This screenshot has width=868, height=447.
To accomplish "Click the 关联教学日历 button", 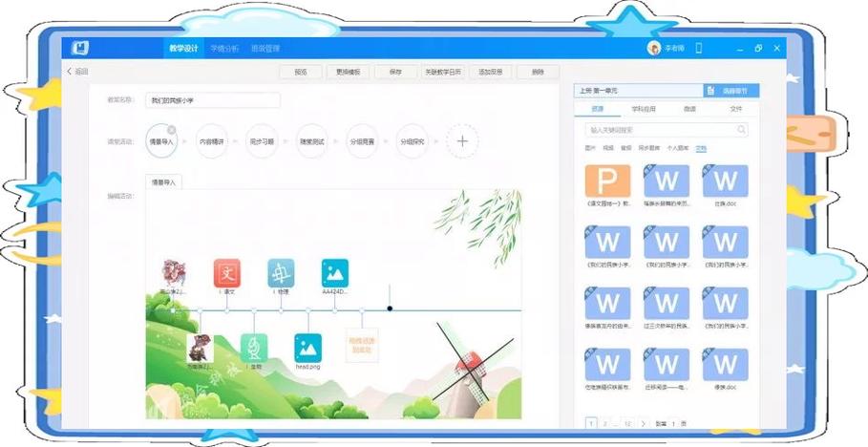I will pyautogui.click(x=443, y=72).
